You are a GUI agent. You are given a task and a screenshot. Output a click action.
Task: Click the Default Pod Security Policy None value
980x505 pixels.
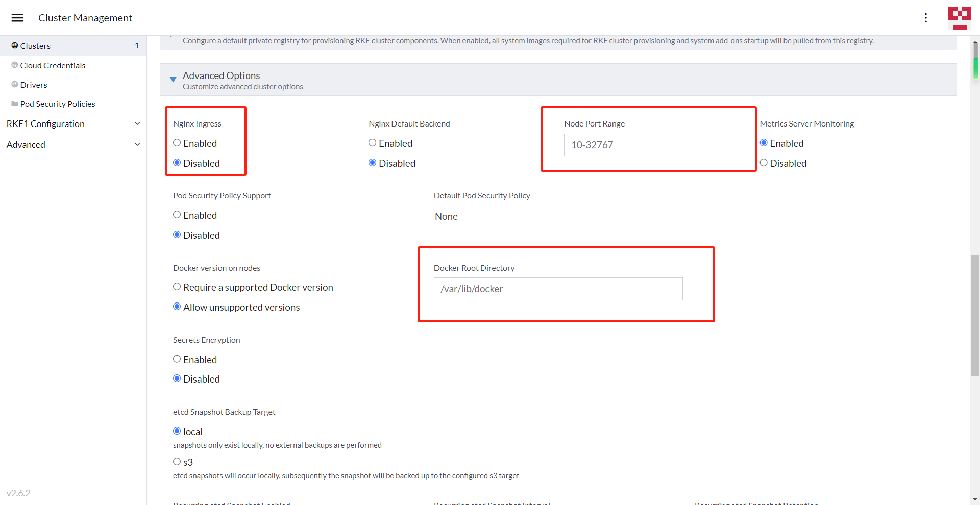click(x=446, y=216)
